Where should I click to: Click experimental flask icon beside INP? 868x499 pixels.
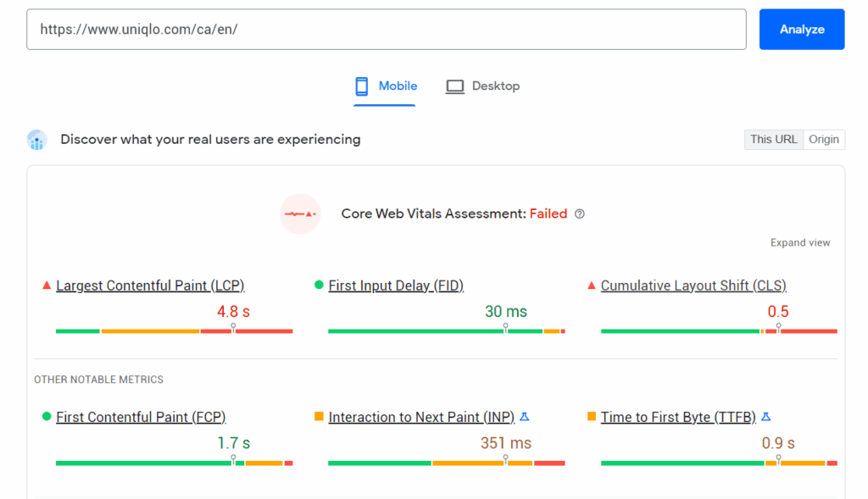click(x=525, y=417)
